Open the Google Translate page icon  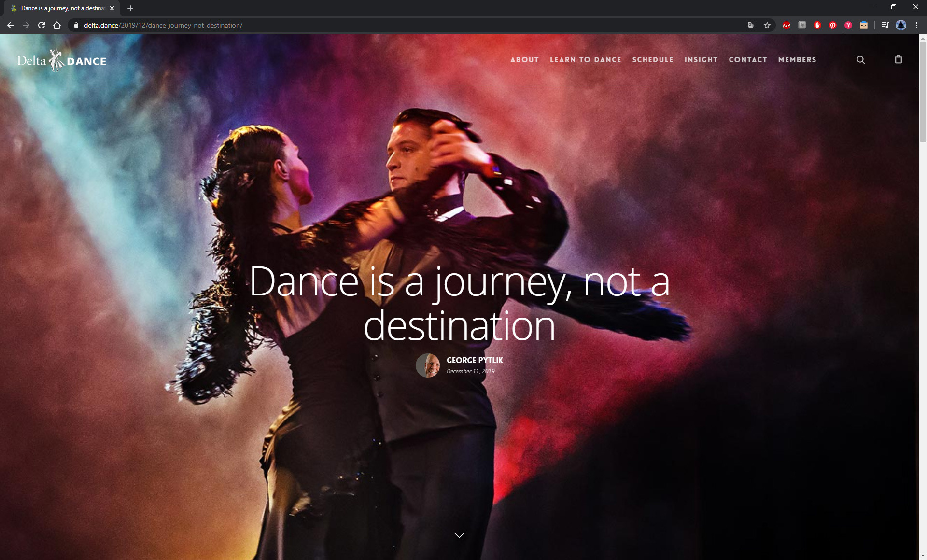[x=752, y=25]
